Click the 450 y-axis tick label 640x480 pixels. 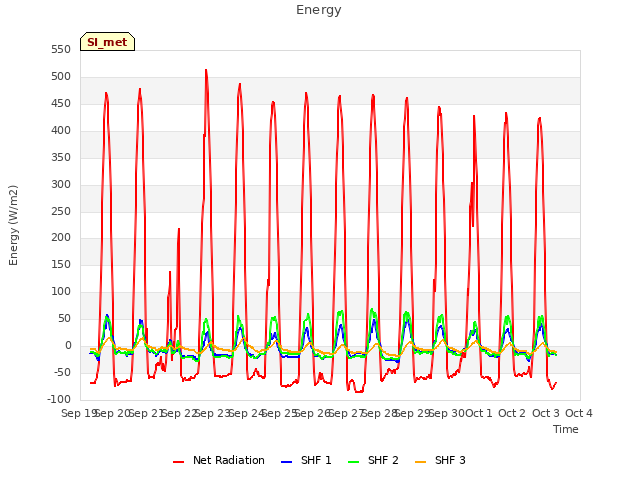tap(61, 104)
